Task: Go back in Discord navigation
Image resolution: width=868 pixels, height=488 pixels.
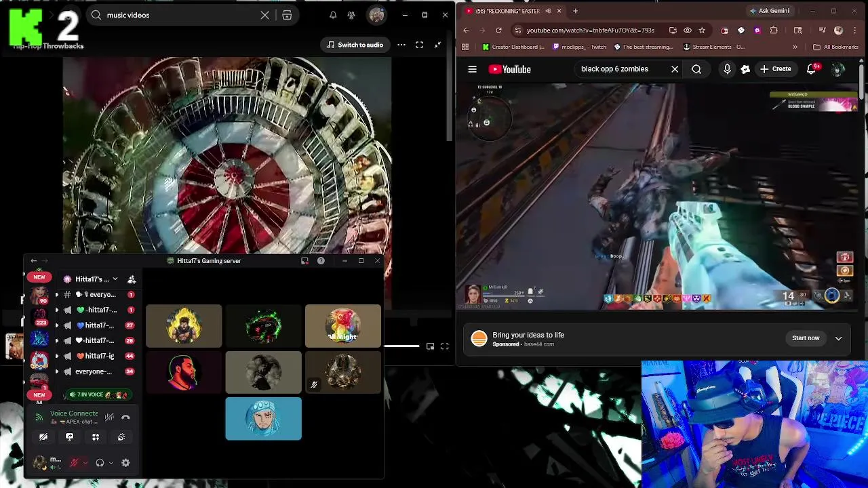Action: pyautogui.click(x=33, y=261)
